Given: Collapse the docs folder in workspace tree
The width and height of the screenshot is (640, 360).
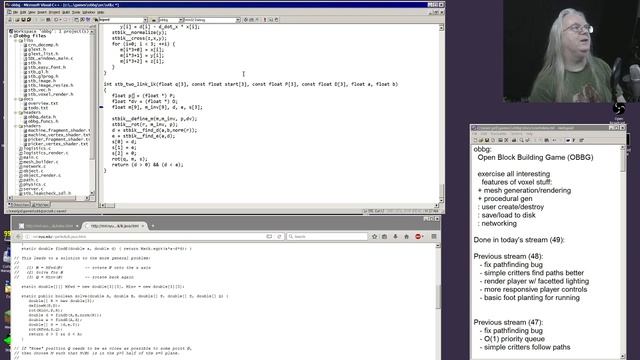Looking at the screenshot, I should pos(16,99).
